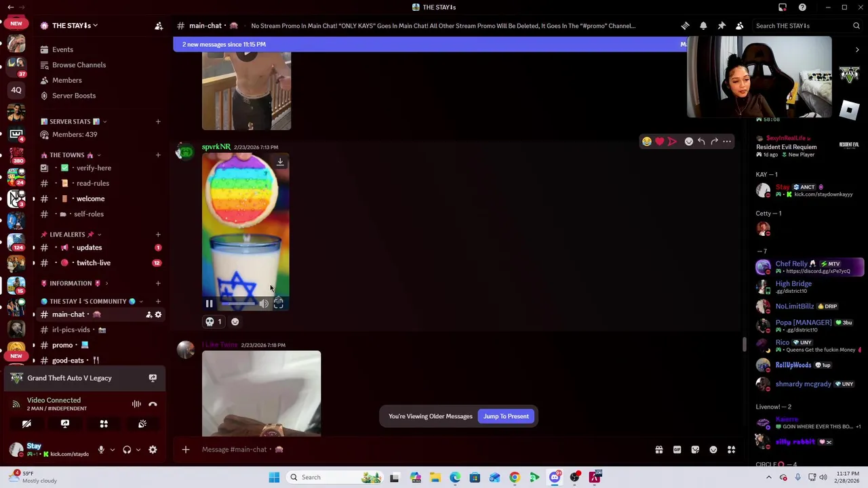Screen dimensions: 868x488
Task: Open the welcome channel
Action: pyautogui.click(x=90, y=199)
